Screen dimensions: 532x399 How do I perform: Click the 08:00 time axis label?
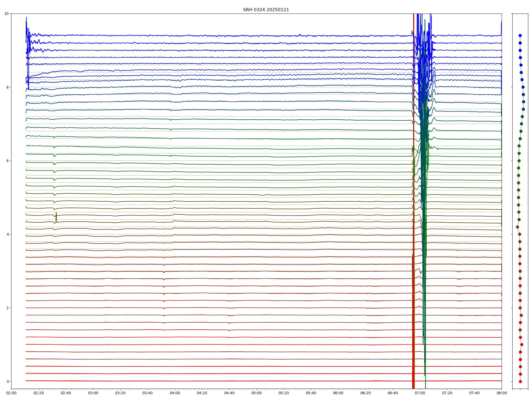click(x=502, y=393)
